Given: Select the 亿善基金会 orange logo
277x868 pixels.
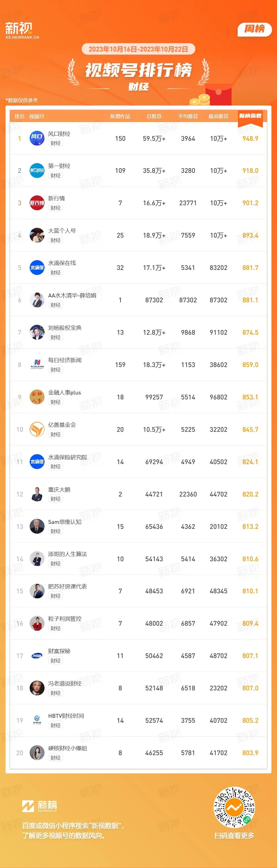Looking at the screenshot, I should (37, 430).
